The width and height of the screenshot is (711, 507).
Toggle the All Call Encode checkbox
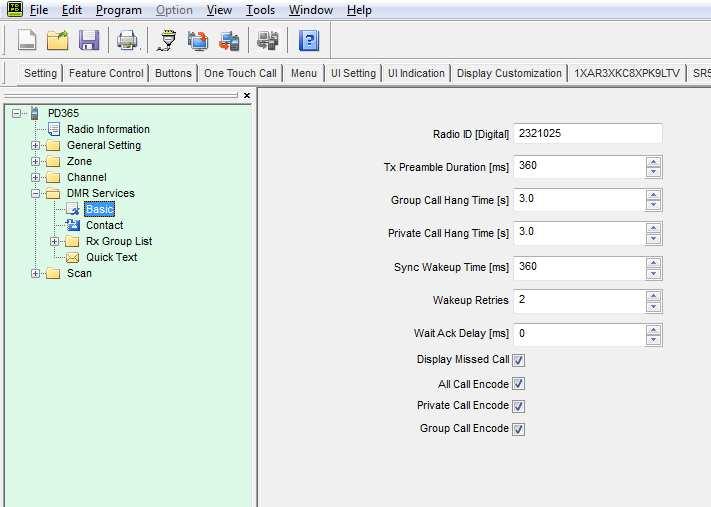tap(518, 384)
